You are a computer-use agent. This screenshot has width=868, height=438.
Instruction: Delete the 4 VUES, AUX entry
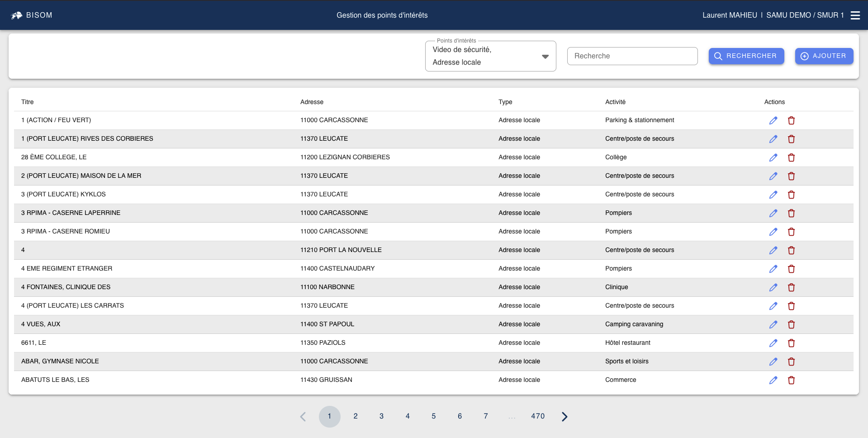pos(791,324)
